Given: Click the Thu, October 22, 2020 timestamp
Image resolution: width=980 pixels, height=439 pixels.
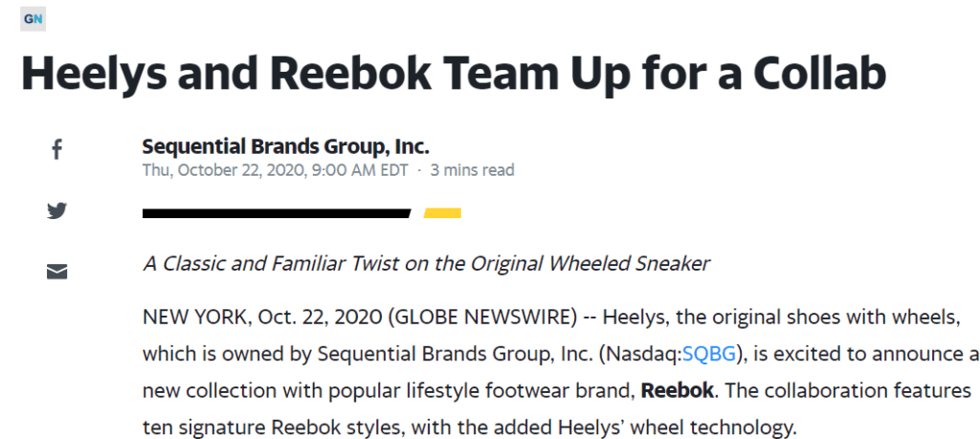Looking at the screenshot, I should tap(275, 170).
